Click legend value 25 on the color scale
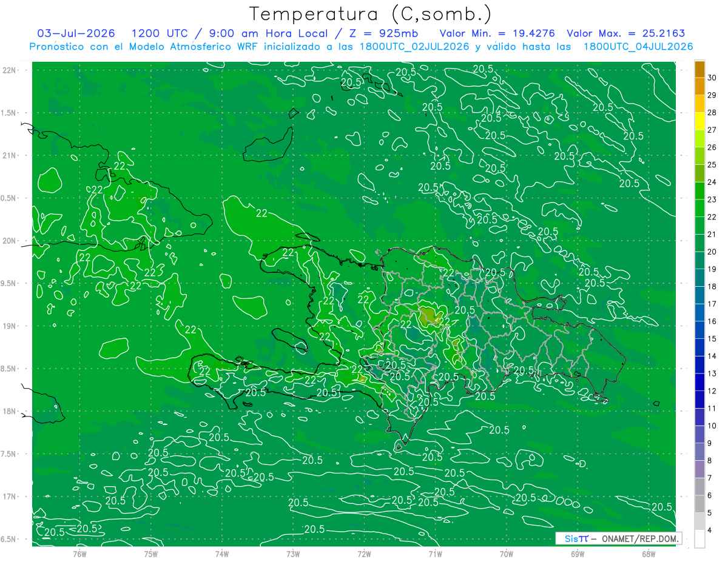 click(712, 164)
